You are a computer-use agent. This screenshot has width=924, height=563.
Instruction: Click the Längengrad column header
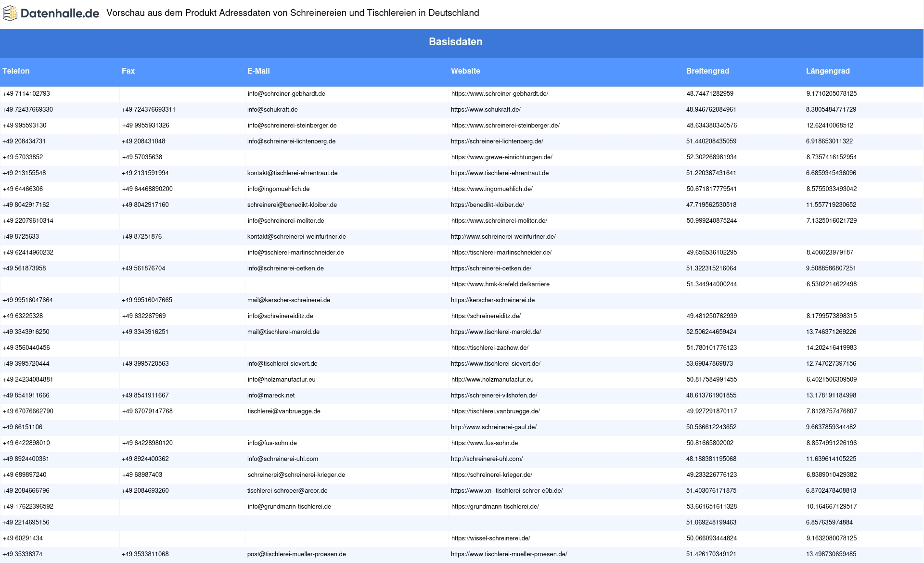[828, 71]
